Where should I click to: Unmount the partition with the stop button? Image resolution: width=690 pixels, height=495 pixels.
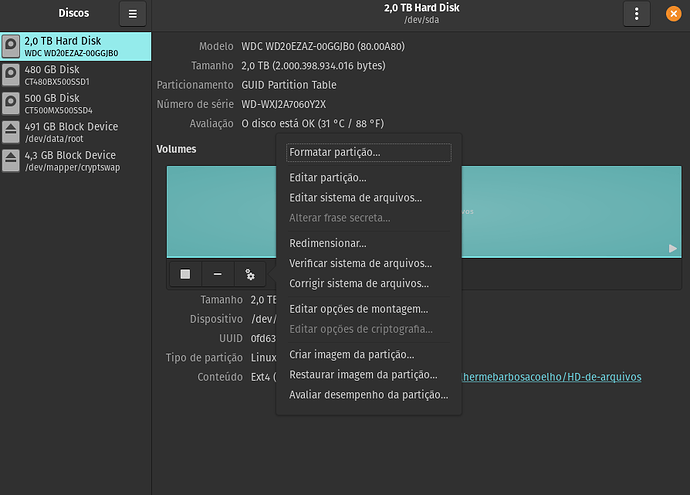pyautogui.click(x=185, y=275)
